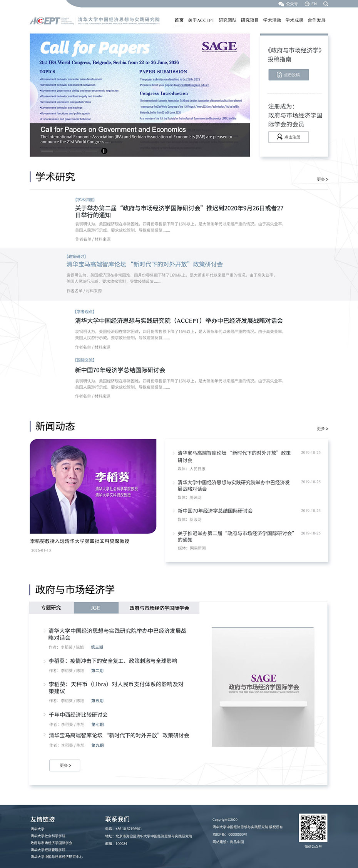Open search via magnifier icon
The height and width of the screenshot is (868, 358).
click(x=326, y=4)
